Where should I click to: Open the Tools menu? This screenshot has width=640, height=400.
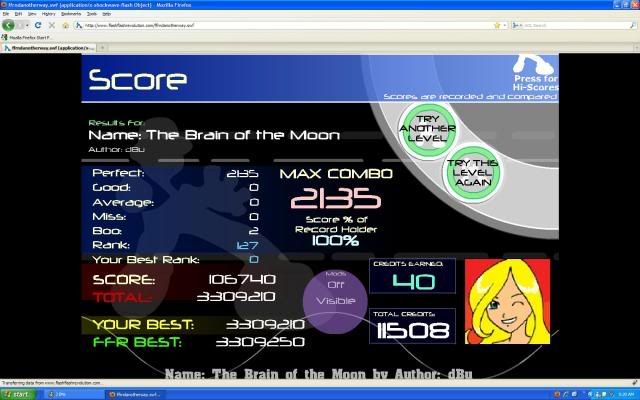pyautogui.click(x=92, y=15)
